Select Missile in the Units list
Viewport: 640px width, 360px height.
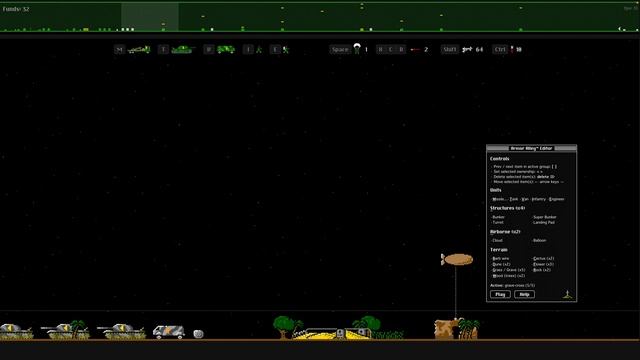499,199
